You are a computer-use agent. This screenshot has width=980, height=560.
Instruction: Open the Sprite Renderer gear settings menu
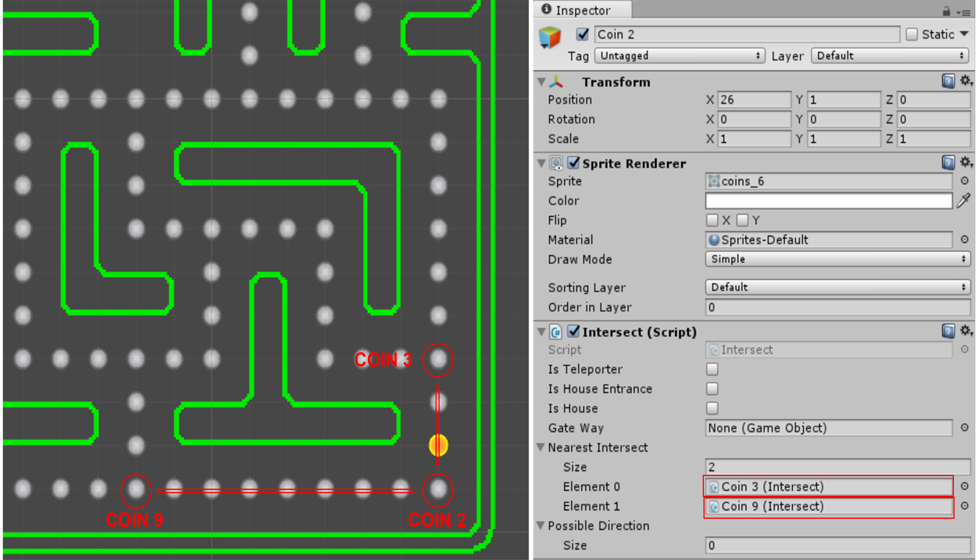click(x=966, y=162)
